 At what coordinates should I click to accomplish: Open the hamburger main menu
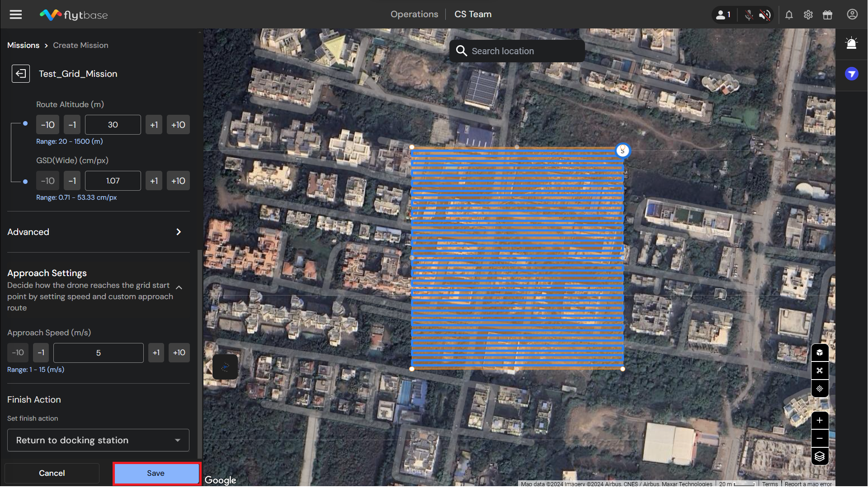point(16,14)
